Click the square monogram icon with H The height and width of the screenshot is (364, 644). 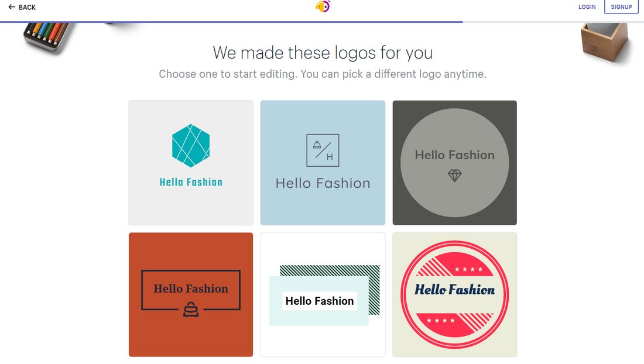[x=323, y=150]
